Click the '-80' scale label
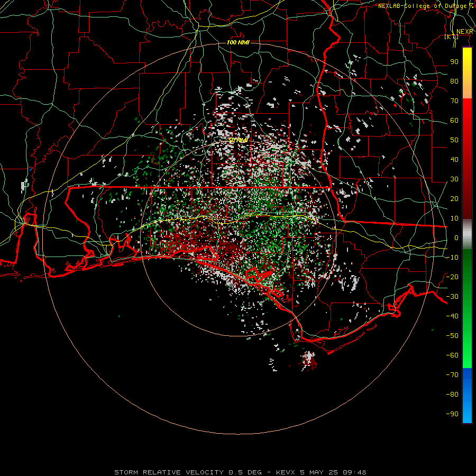476x476 pixels. pos(452,395)
